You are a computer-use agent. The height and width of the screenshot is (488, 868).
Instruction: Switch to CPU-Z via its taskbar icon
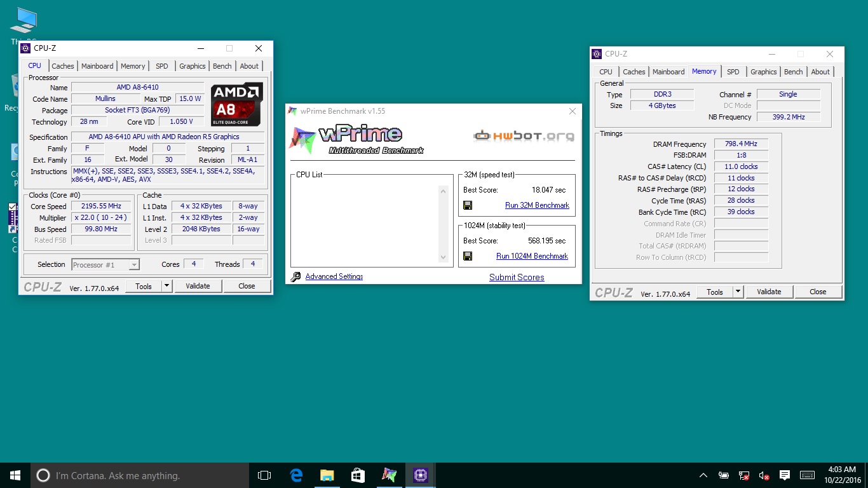[421, 475]
